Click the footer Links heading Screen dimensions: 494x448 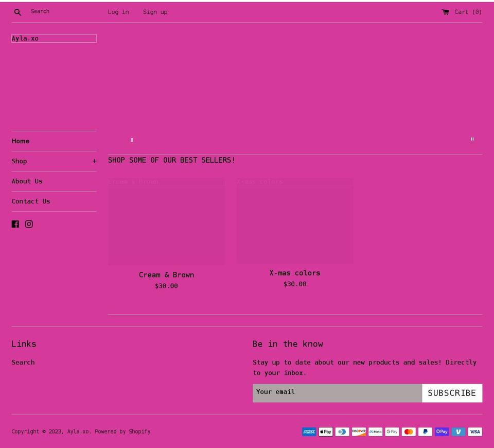click(24, 344)
